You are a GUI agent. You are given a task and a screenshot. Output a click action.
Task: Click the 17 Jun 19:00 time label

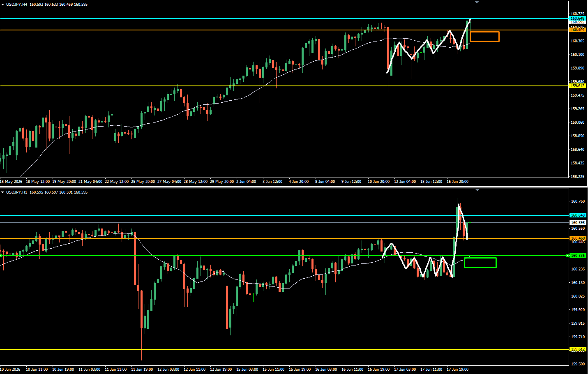458,369
